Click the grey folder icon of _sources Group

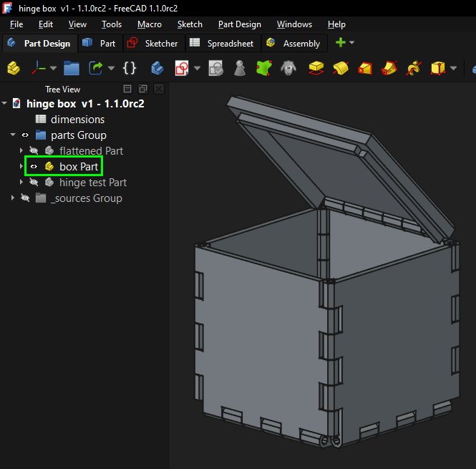coord(41,198)
